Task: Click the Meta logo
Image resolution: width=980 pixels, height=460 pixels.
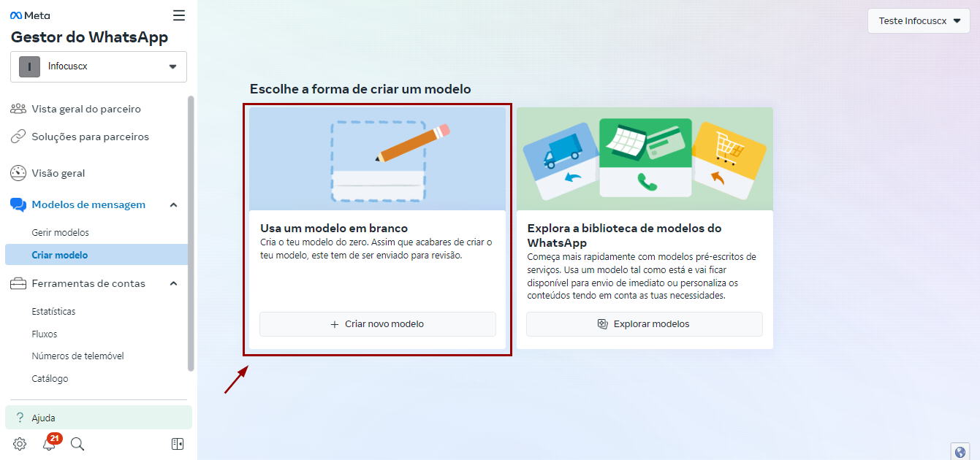Action: (x=30, y=15)
